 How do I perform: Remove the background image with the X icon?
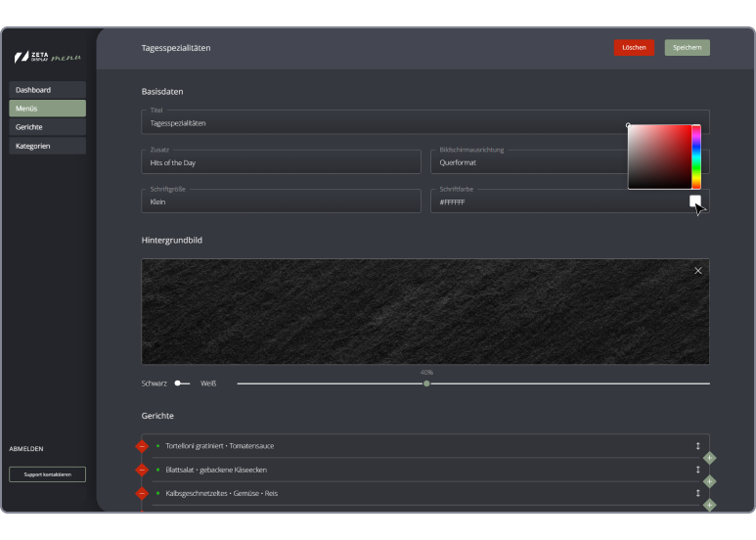[697, 270]
